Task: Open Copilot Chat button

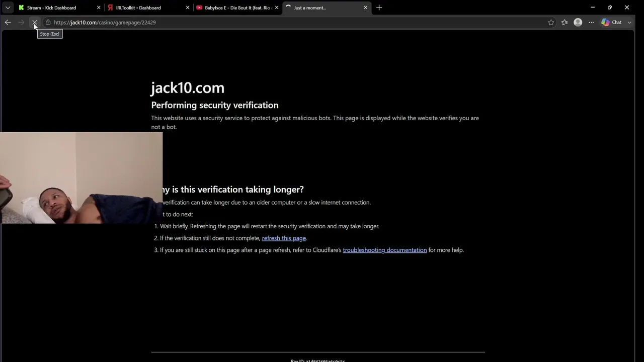Action: click(612, 22)
